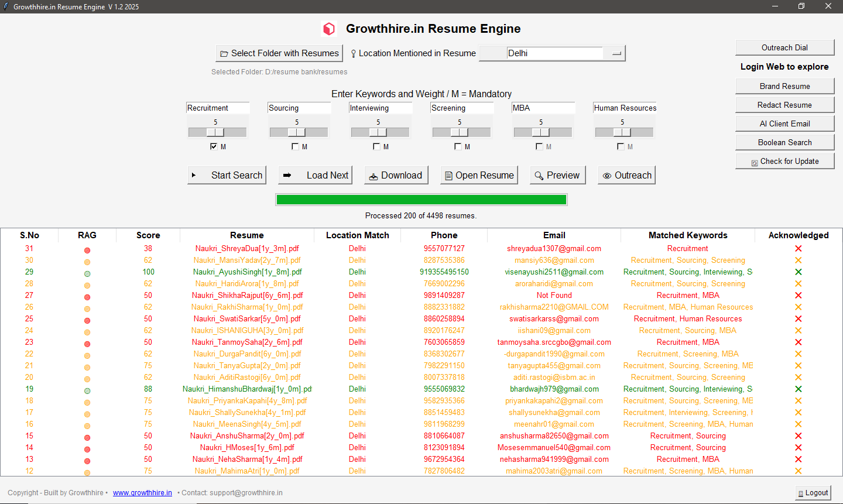Click the download tray icon on Download button

(373, 176)
